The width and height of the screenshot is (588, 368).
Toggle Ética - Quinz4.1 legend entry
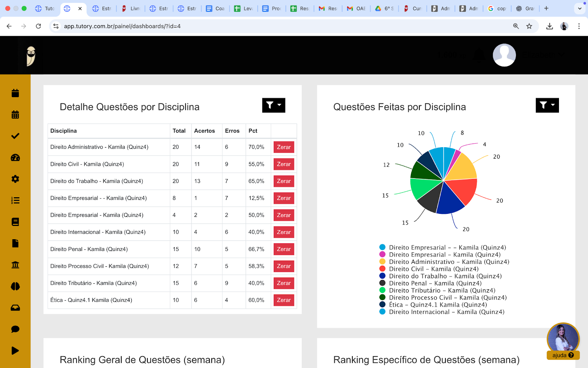[433, 305]
